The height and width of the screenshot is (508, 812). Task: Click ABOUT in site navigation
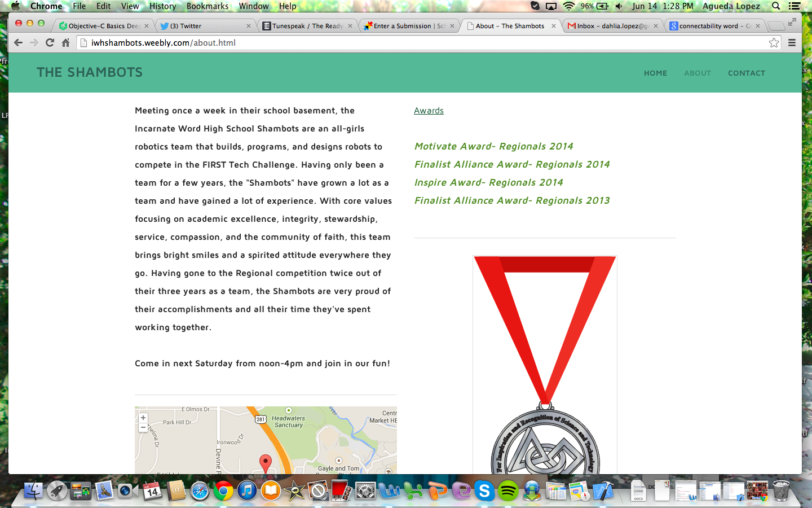tap(698, 73)
